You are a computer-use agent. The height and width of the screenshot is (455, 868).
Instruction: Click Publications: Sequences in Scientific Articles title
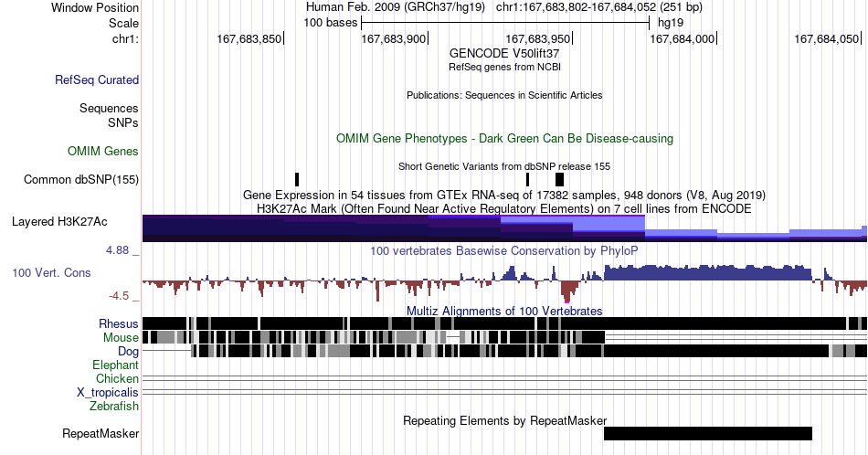pos(504,95)
